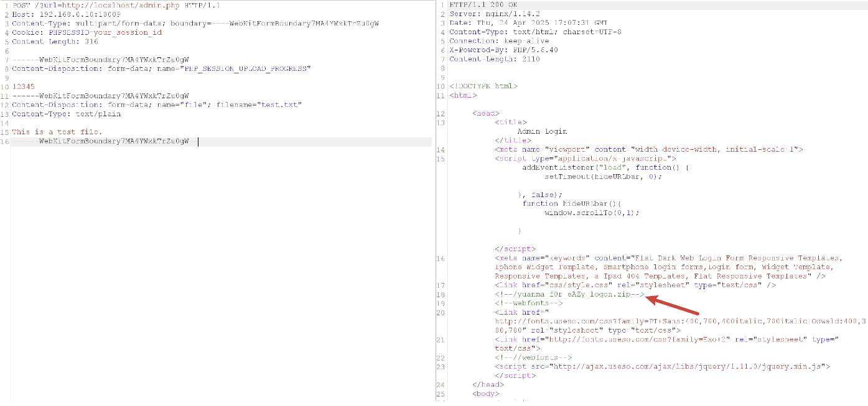868x406 pixels.
Task: Click the 'This is a test file.' body text
Action: click(57, 132)
